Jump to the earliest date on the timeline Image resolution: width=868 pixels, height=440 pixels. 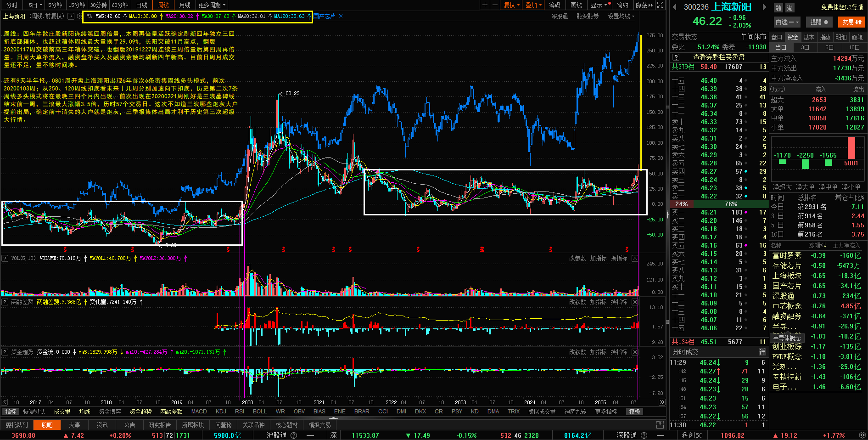pos(5,402)
